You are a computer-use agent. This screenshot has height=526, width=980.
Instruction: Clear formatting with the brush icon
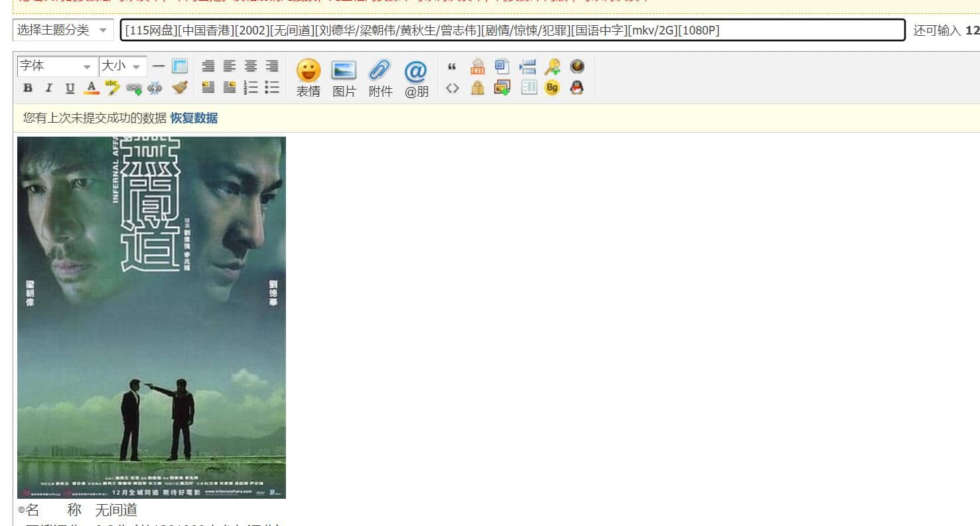pos(180,88)
